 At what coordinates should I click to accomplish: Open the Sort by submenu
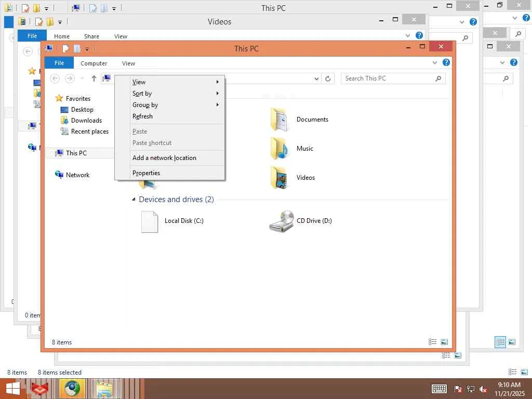pyautogui.click(x=170, y=94)
